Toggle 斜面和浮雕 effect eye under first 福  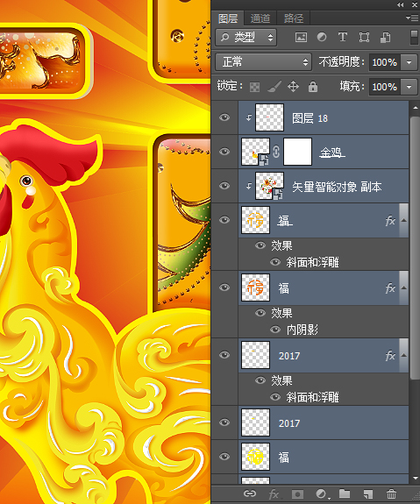275,262
